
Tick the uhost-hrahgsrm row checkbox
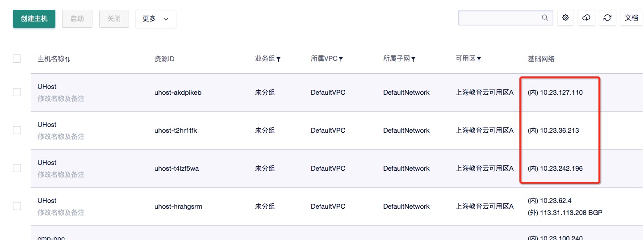pos(17,206)
